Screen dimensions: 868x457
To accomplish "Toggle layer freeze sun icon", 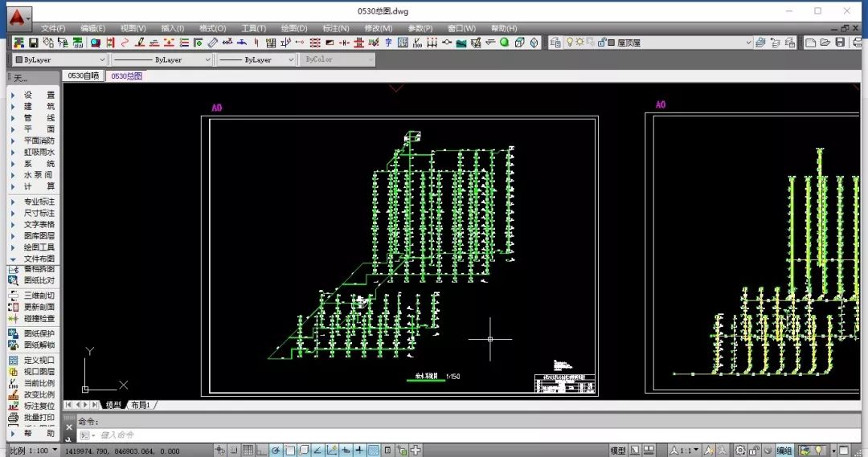I will click(x=579, y=42).
